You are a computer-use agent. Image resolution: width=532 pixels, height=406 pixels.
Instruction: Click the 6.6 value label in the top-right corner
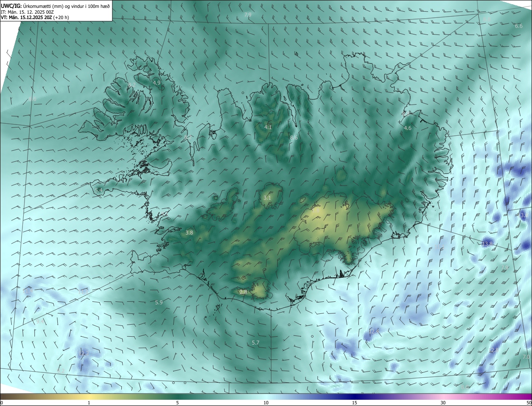[519, 26]
